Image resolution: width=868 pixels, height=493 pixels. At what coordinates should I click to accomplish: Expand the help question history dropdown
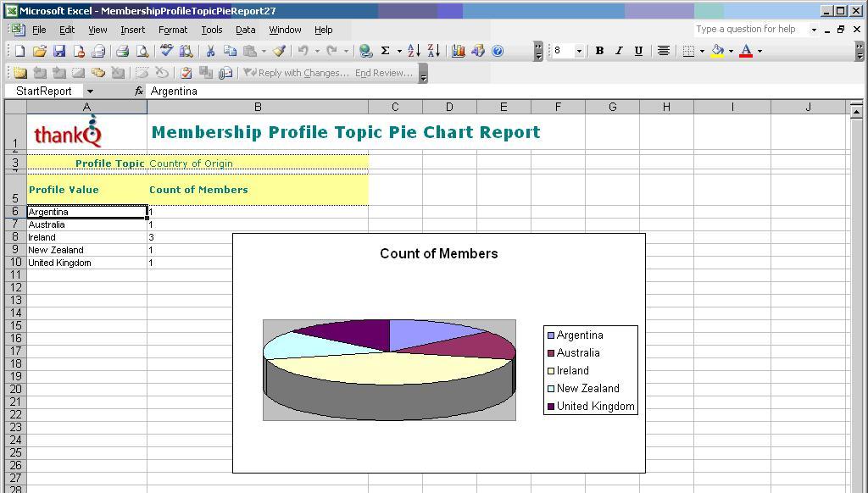pos(814,30)
